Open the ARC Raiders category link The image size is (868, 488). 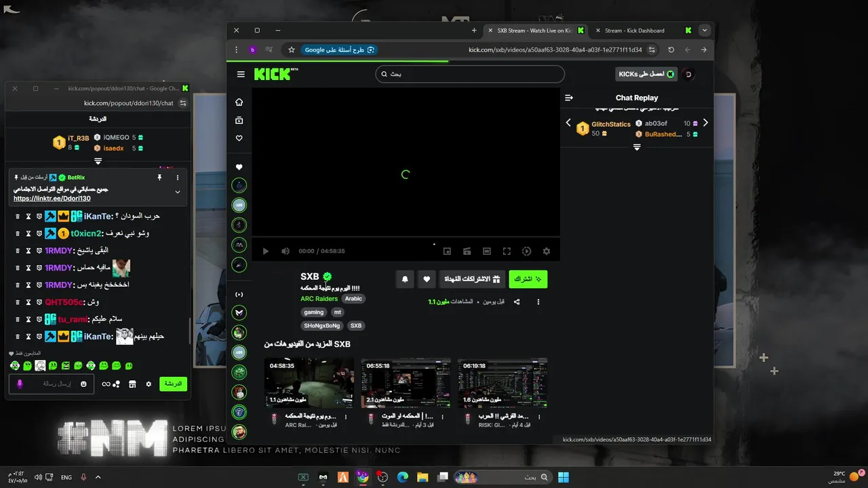point(319,299)
